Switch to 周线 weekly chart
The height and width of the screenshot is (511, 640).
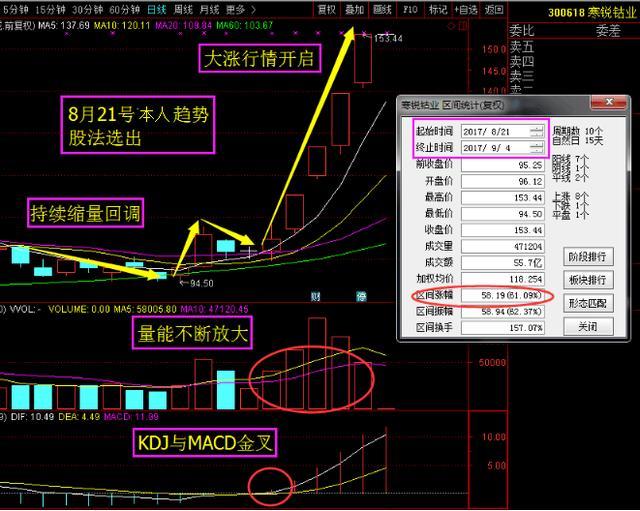[x=186, y=8]
